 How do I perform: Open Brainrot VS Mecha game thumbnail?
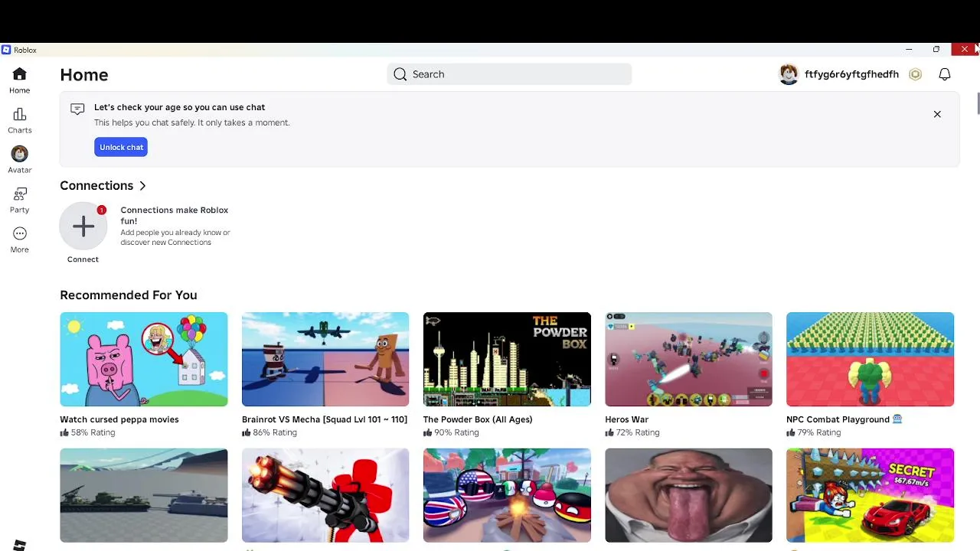click(325, 359)
